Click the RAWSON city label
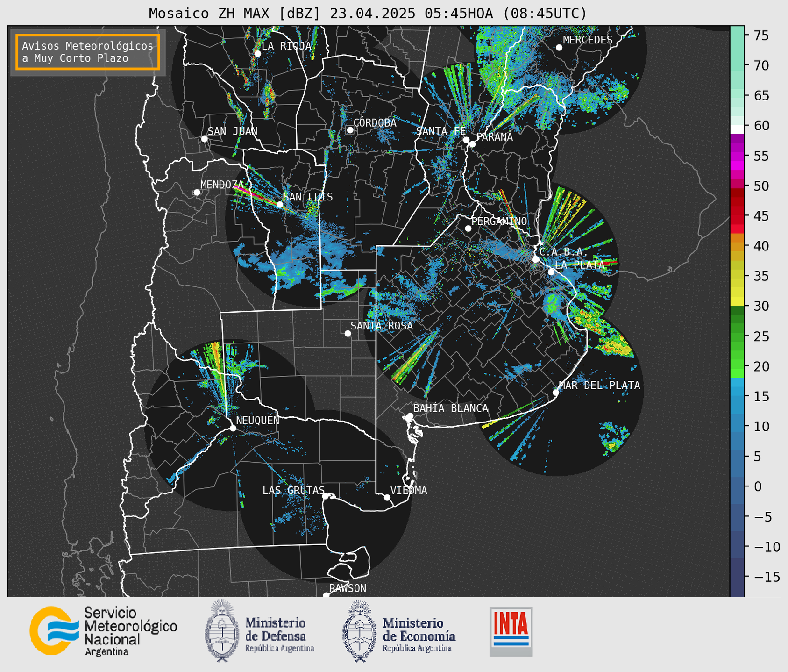This screenshot has height=672, width=788. [x=348, y=588]
